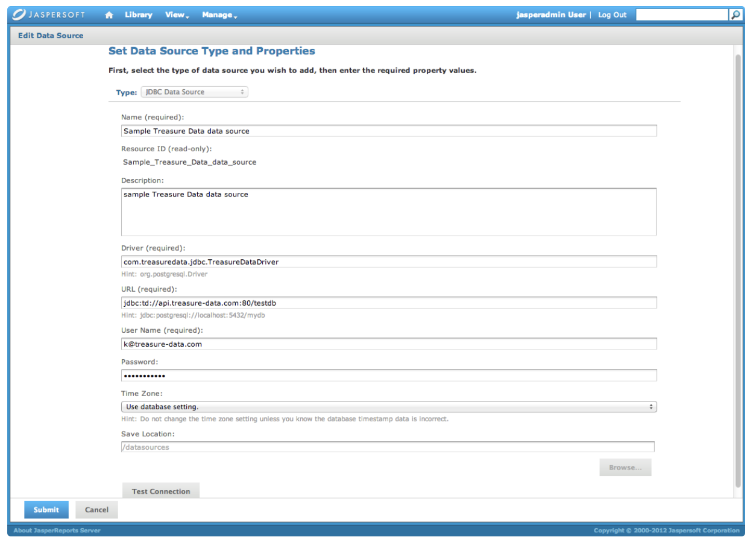Open the data source Type dropdown
The width and height of the screenshot is (756, 557).
(x=194, y=92)
